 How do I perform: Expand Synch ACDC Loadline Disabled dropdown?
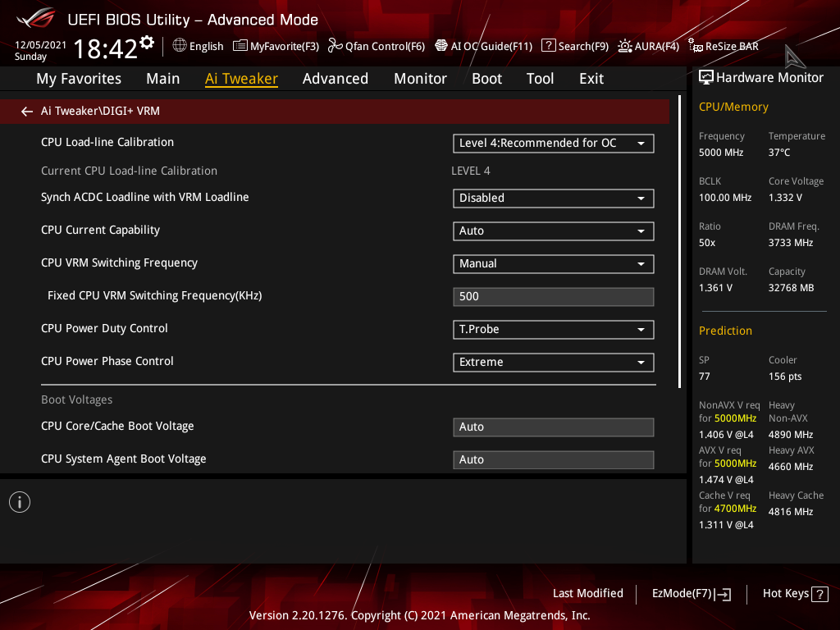point(554,199)
